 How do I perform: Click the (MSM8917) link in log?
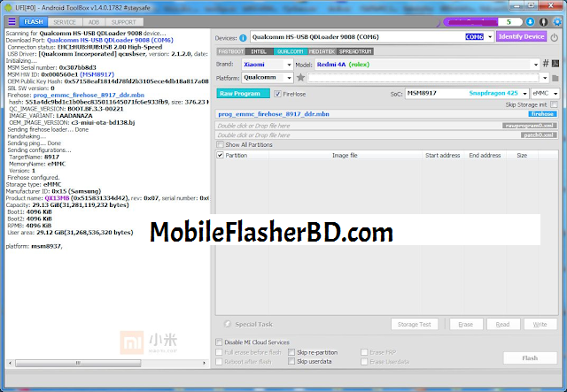pos(97,74)
